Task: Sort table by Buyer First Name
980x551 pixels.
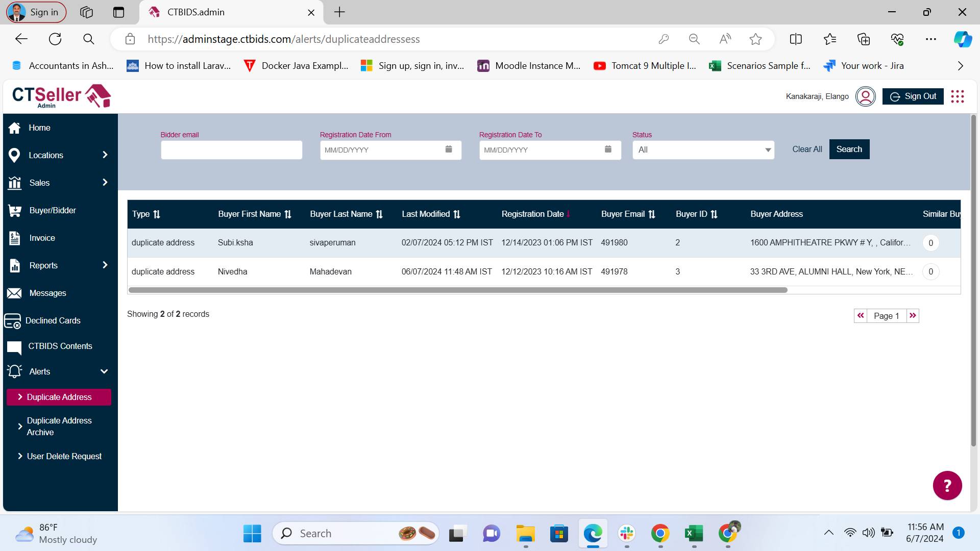Action: pyautogui.click(x=288, y=214)
